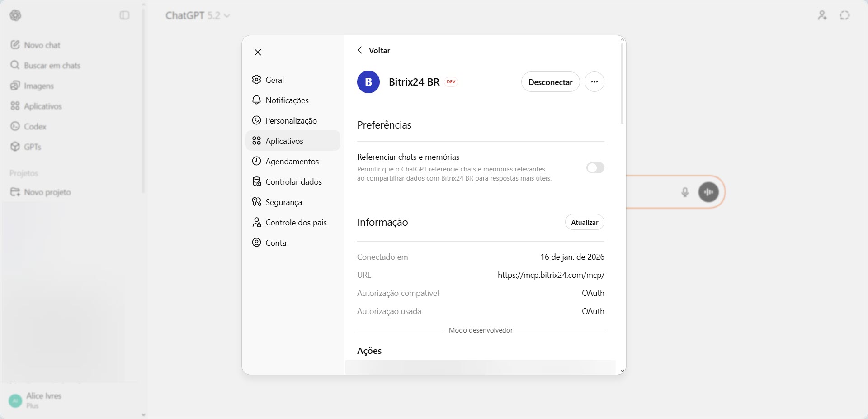The width and height of the screenshot is (868, 419).
Task: Click the Atualizar button
Action: (x=584, y=222)
